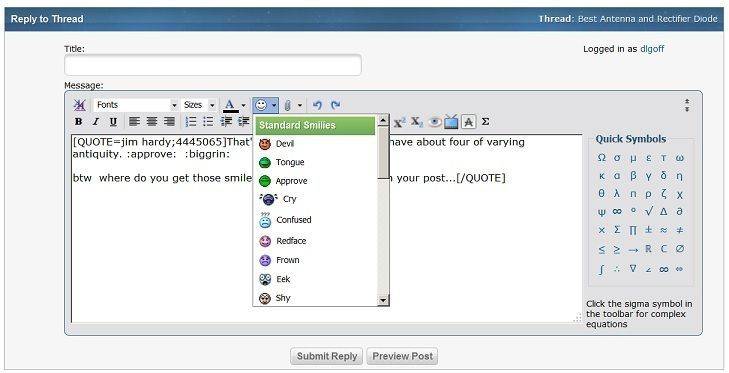
Task: Close the smilies dropdown arrow
Action: (274, 105)
